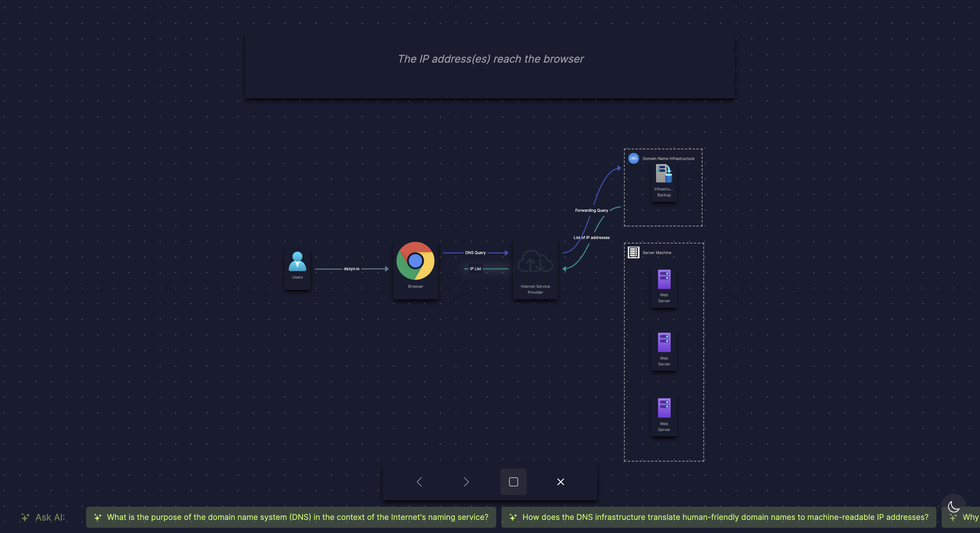The height and width of the screenshot is (533, 980).
Task: Select the middle Web Server icon
Action: tap(664, 343)
